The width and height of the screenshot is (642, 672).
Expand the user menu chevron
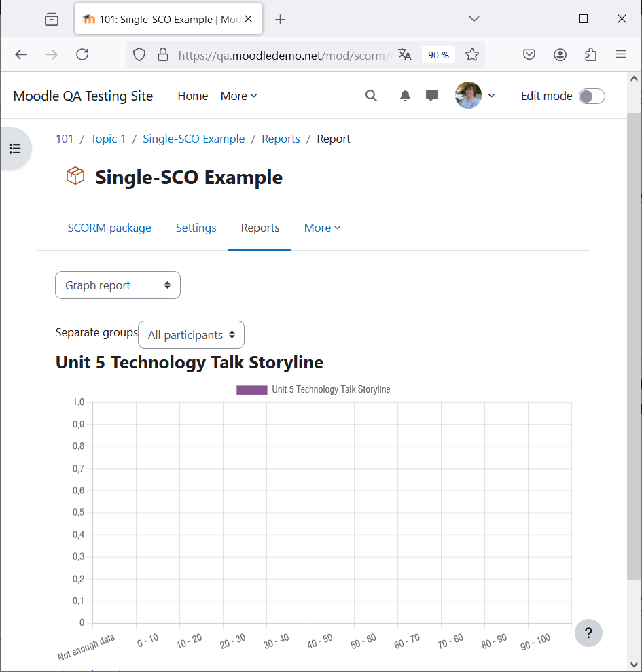[492, 96]
